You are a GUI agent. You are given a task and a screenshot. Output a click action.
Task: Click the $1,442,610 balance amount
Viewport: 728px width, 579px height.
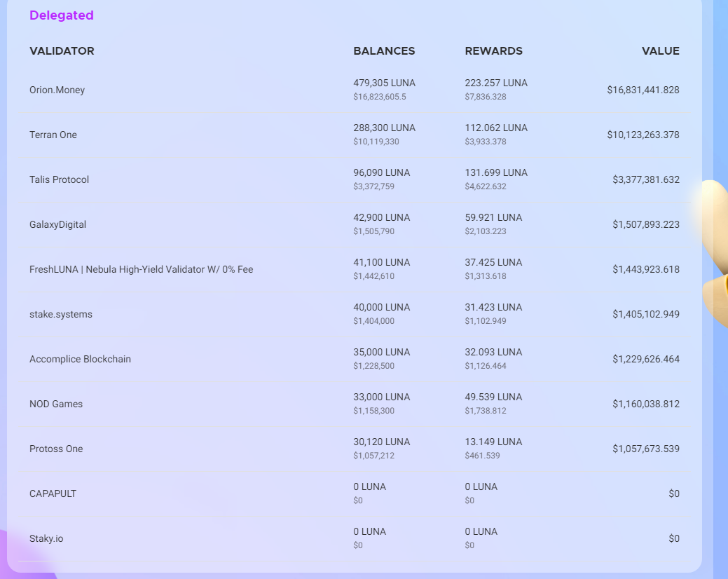(373, 276)
